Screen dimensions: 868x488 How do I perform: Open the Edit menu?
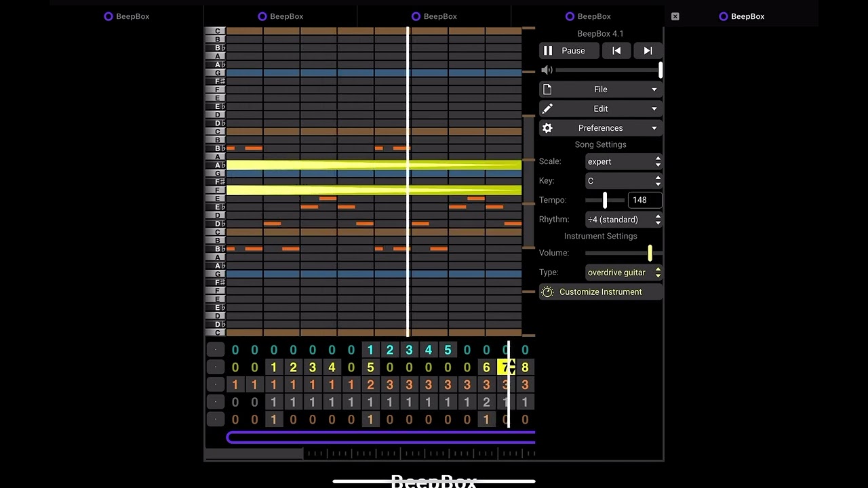[x=600, y=108]
